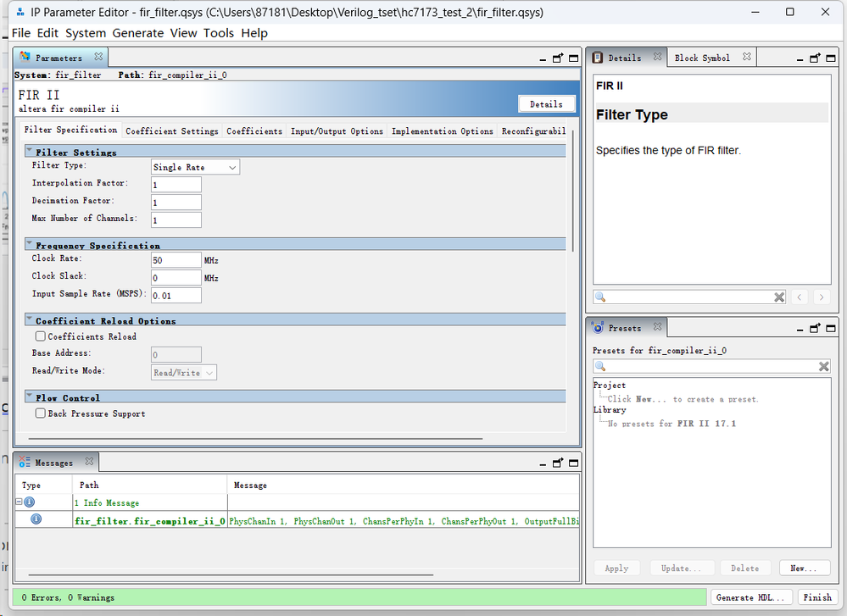
Task: Switch to the Block Symbol tab
Action: 702,58
